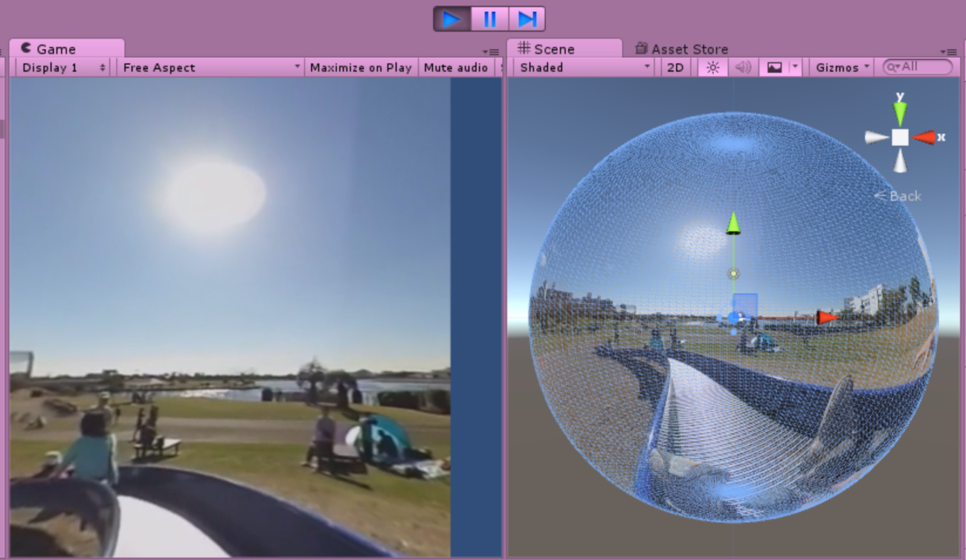Toggle Scene audio speaker icon
The image size is (966, 560).
point(743,68)
